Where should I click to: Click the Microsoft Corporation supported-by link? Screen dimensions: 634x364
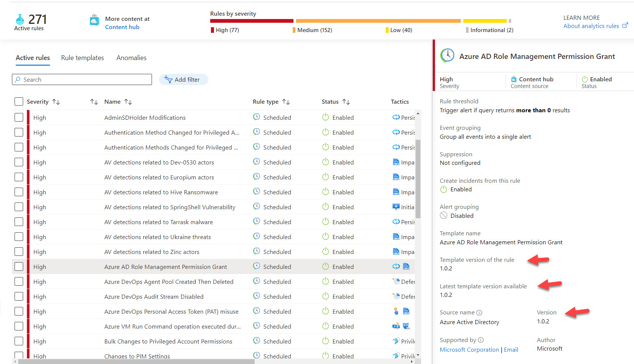pyautogui.click(x=469, y=349)
